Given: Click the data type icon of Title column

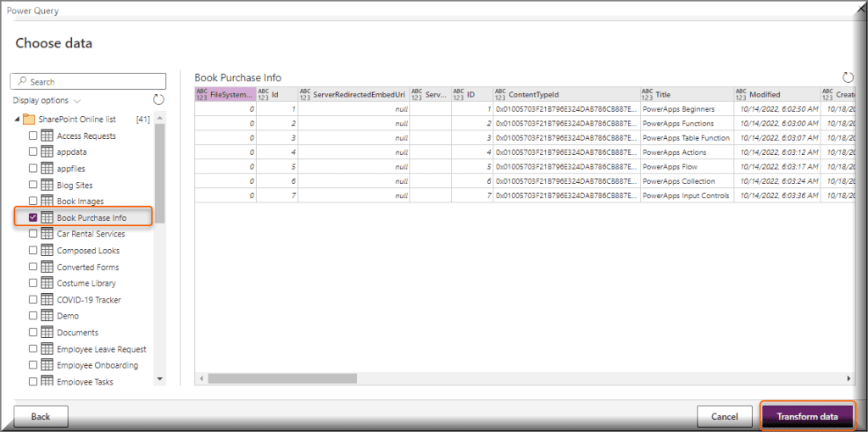Looking at the screenshot, I should pyautogui.click(x=647, y=94).
